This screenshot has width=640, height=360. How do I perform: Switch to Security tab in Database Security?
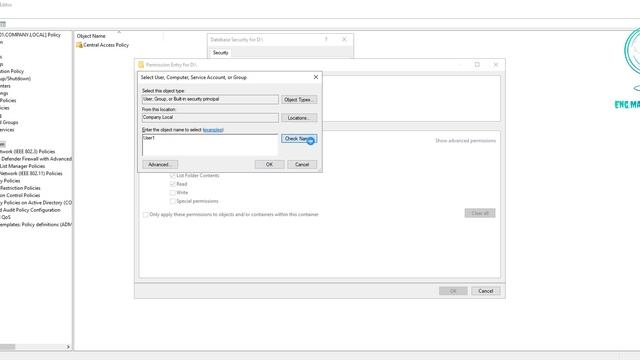220,53
